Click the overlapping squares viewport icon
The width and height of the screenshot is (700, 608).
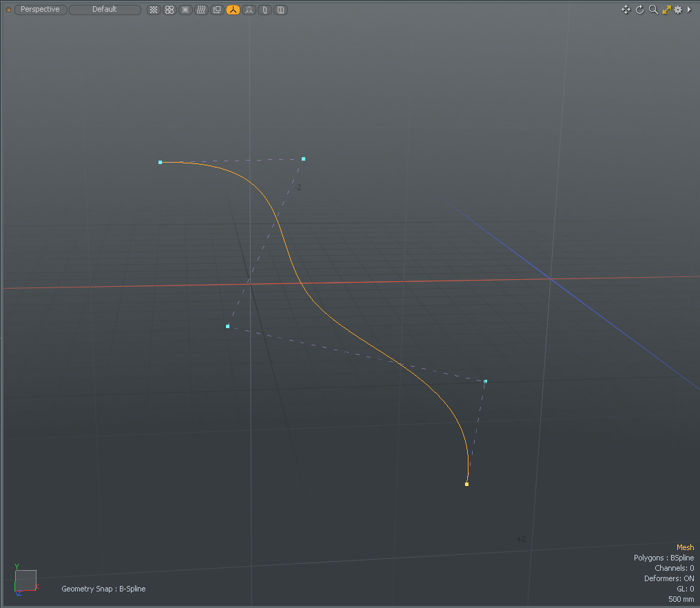coord(217,10)
